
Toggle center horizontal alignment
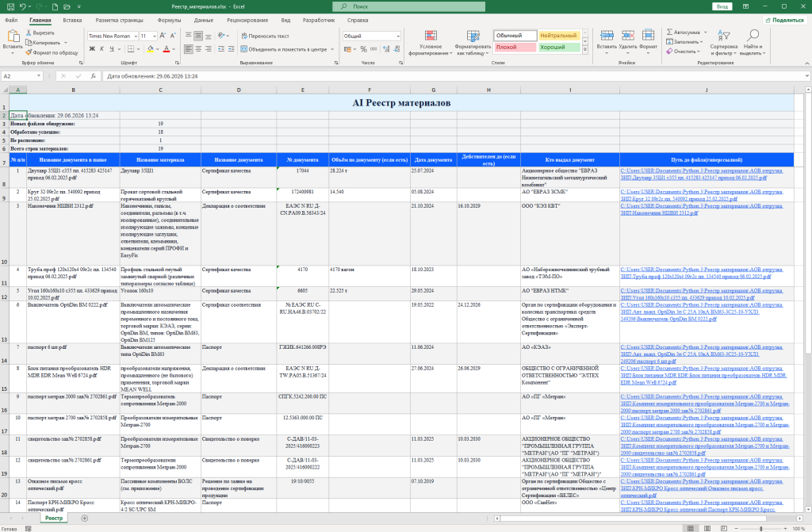(x=198, y=48)
